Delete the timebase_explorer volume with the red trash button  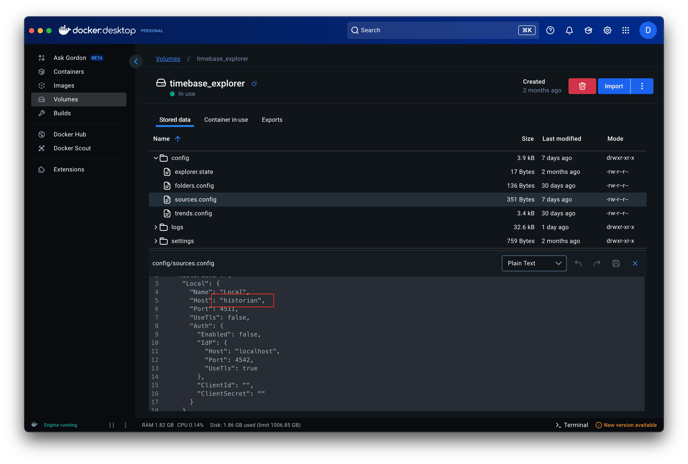pyautogui.click(x=582, y=86)
